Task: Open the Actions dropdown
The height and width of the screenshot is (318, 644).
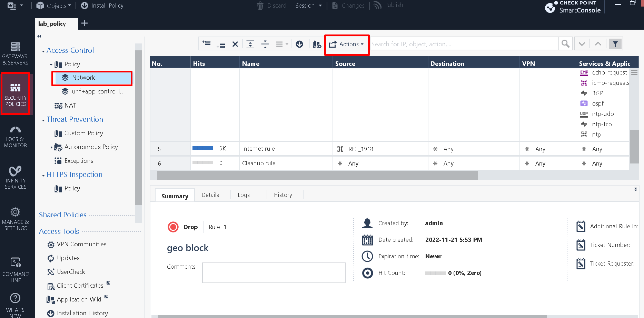Action: click(x=347, y=44)
